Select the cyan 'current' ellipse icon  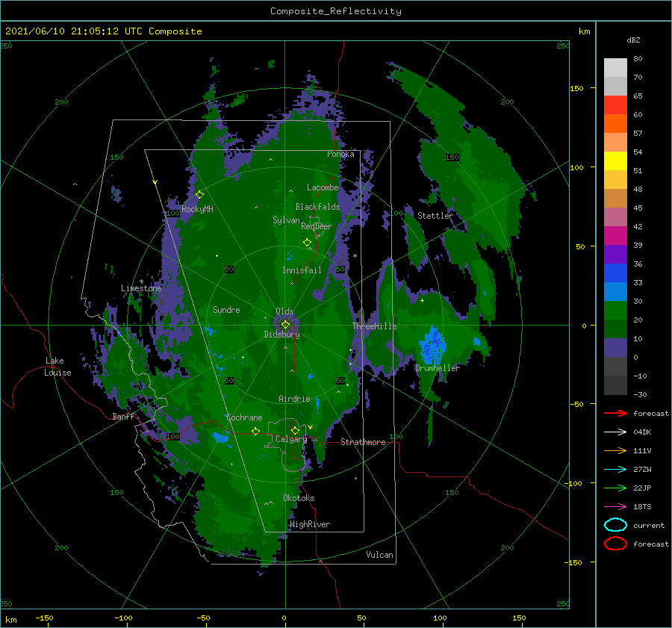(x=615, y=525)
